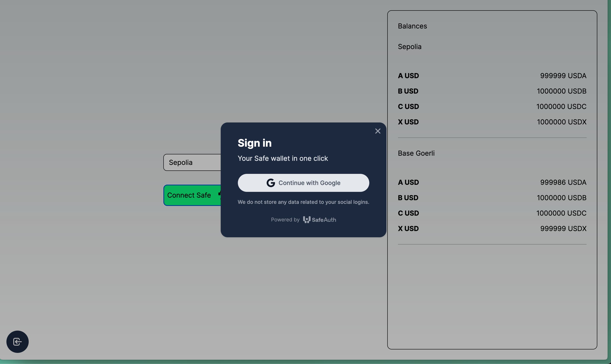Close the Sign in dialog

pos(378,131)
